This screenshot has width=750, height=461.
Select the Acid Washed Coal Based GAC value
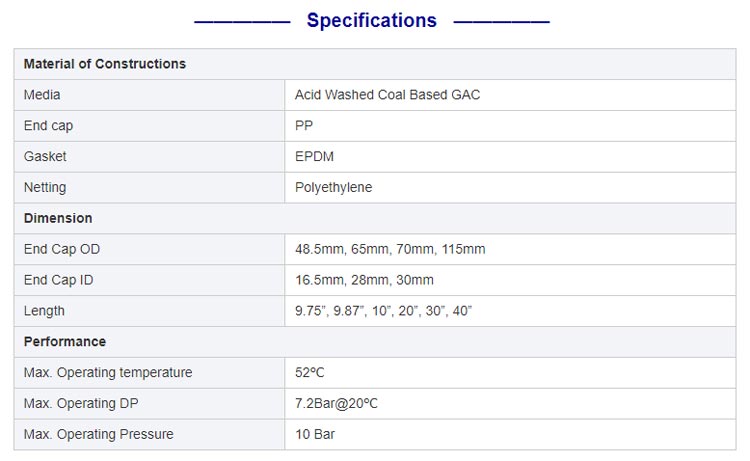[387, 95]
